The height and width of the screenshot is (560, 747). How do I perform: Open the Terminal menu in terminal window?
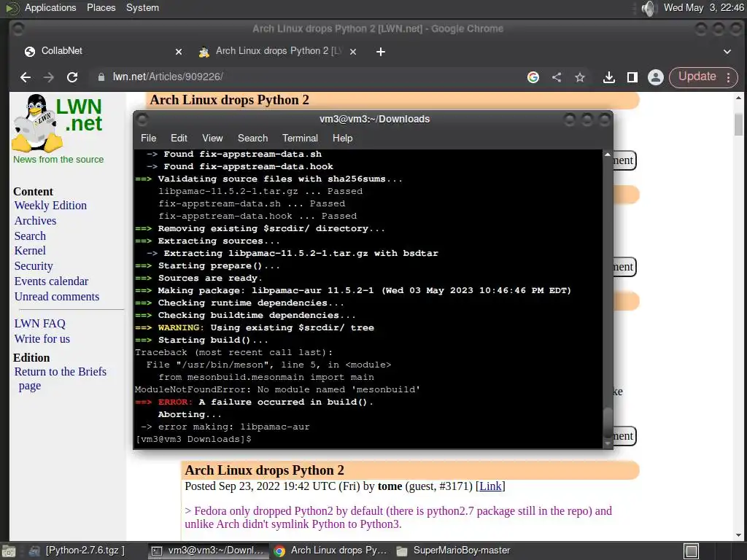click(300, 138)
